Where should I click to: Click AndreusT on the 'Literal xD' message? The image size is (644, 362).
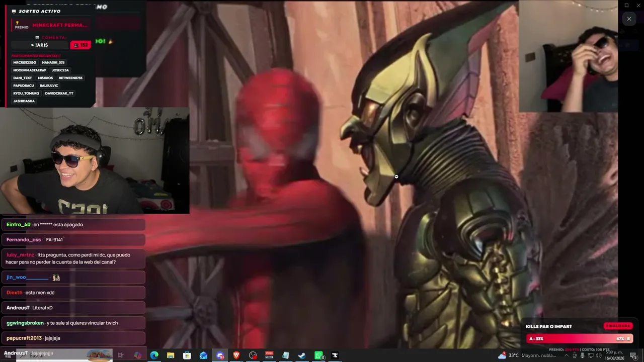[18, 308]
